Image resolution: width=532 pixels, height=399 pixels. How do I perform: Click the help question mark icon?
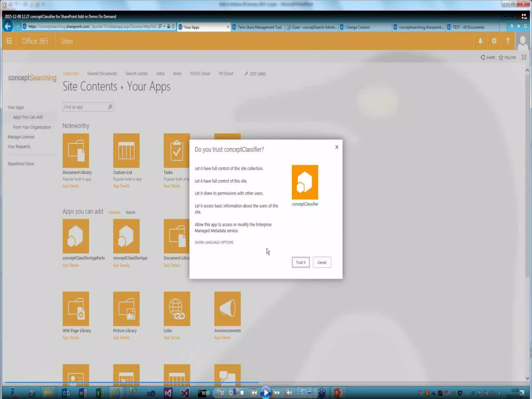[x=508, y=41]
